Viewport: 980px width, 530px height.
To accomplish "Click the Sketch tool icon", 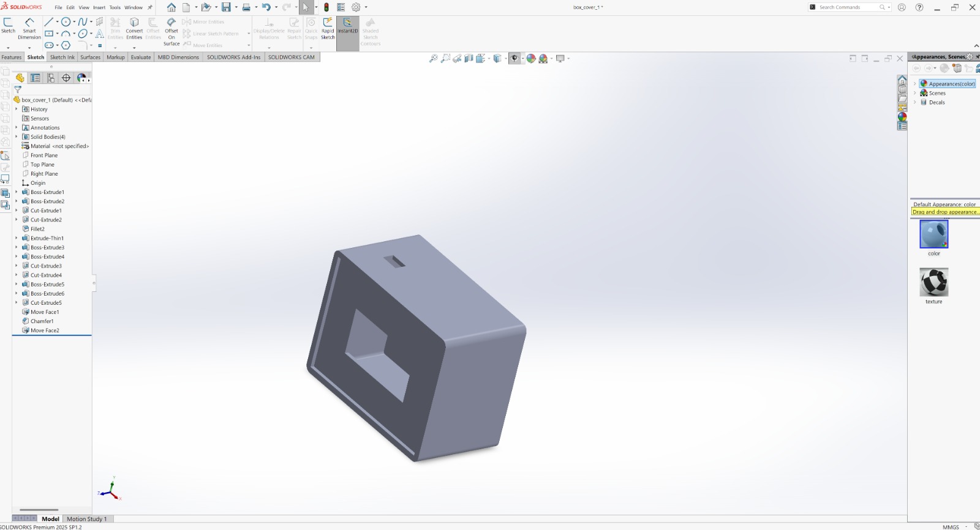I will click(8, 26).
